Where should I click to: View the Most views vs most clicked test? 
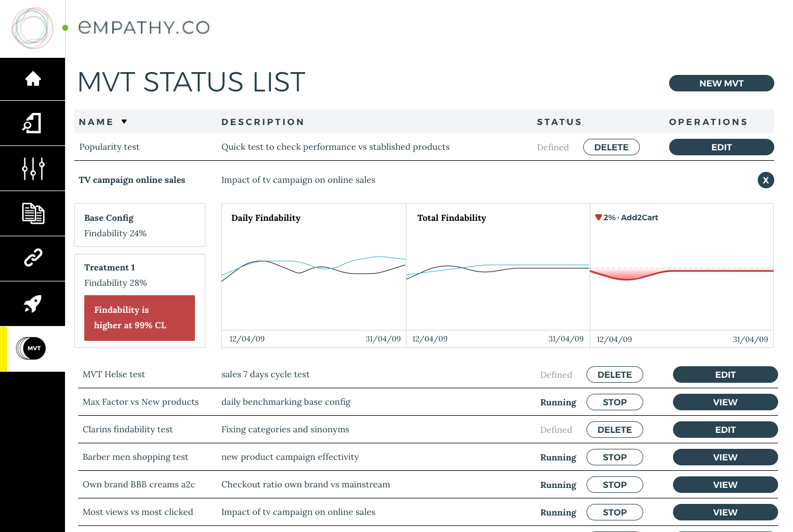pyautogui.click(x=725, y=512)
